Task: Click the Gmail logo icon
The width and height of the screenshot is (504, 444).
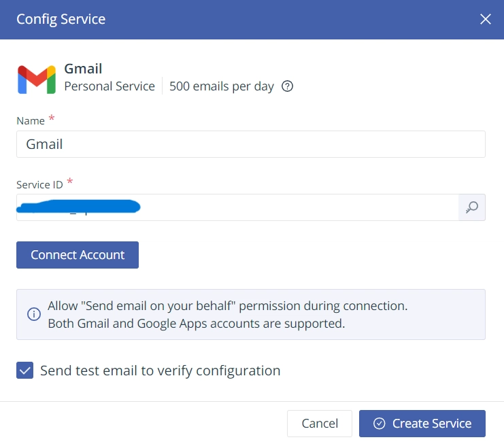Action: pyautogui.click(x=37, y=80)
